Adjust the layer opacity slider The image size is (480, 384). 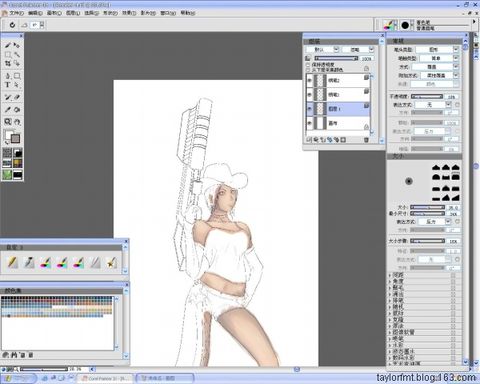coord(336,58)
